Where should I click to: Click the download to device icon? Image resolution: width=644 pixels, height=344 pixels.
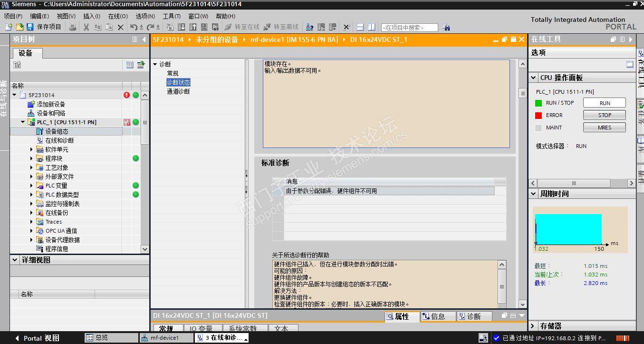pyautogui.click(x=181, y=27)
